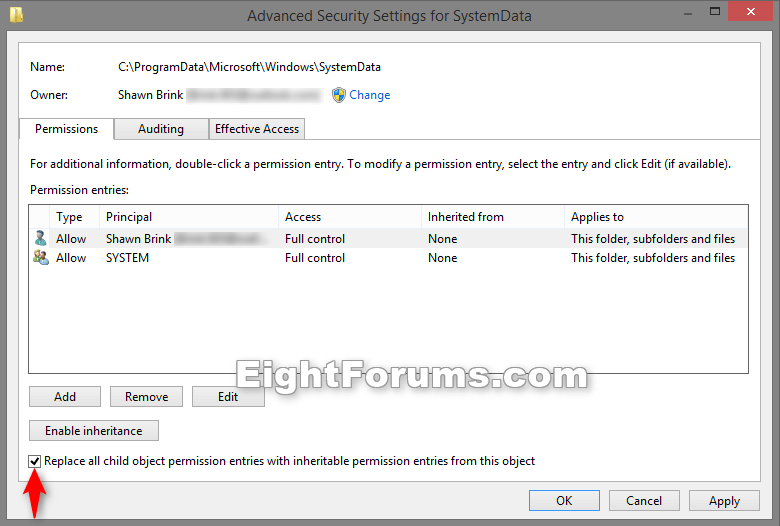Select the Permissions tab
780x526 pixels.
point(67,129)
